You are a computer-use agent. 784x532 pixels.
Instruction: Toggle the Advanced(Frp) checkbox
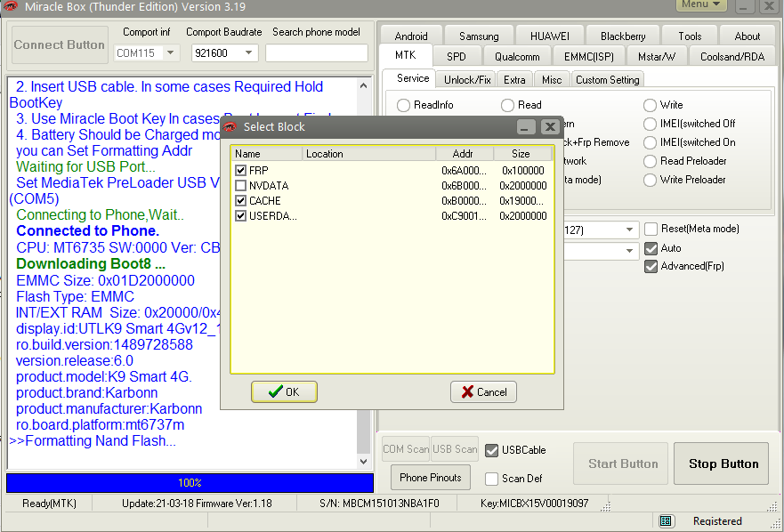point(651,266)
